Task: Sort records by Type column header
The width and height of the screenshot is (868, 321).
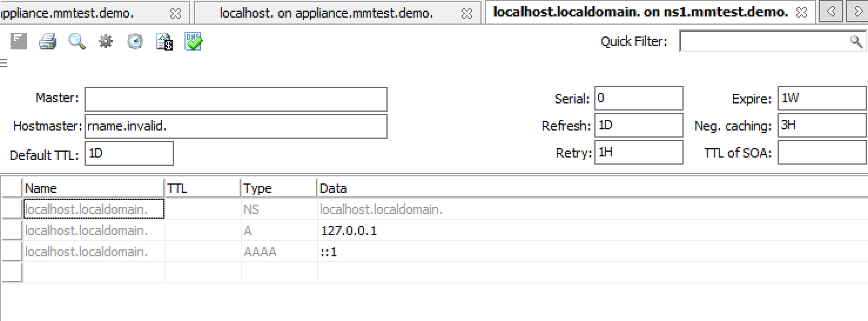Action: point(278,188)
